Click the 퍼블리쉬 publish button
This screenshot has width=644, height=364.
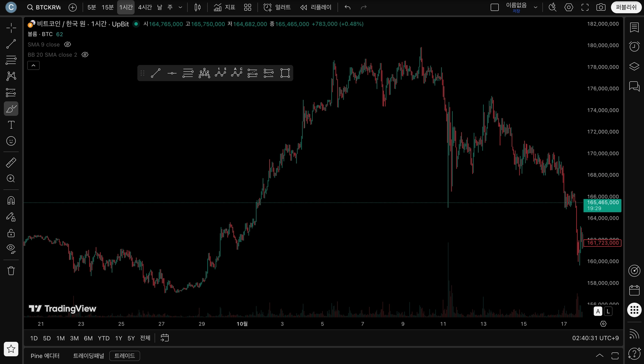pyautogui.click(x=626, y=7)
